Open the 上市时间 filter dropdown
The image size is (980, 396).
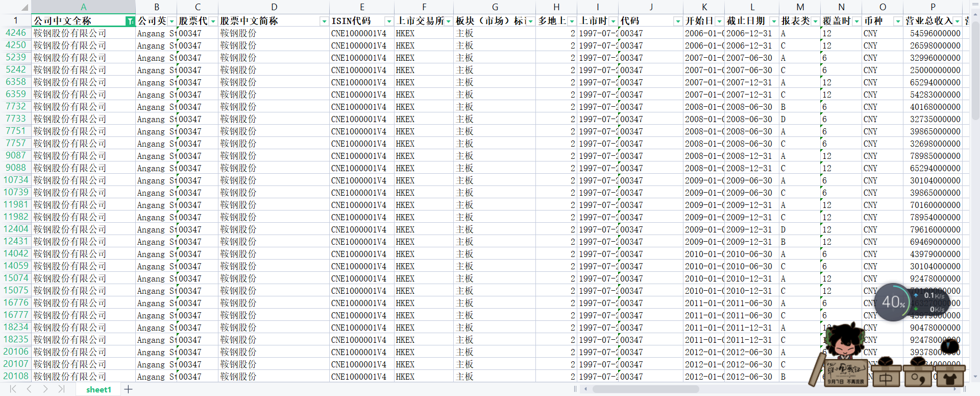614,21
